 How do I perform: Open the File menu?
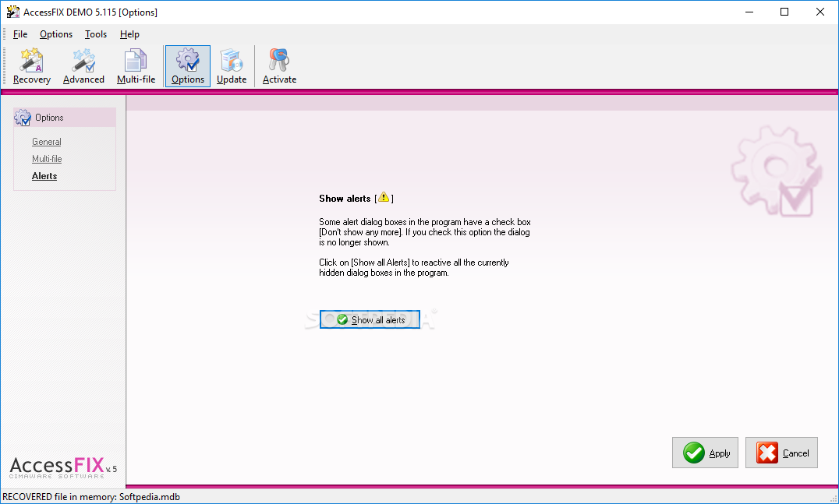click(x=20, y=34)
